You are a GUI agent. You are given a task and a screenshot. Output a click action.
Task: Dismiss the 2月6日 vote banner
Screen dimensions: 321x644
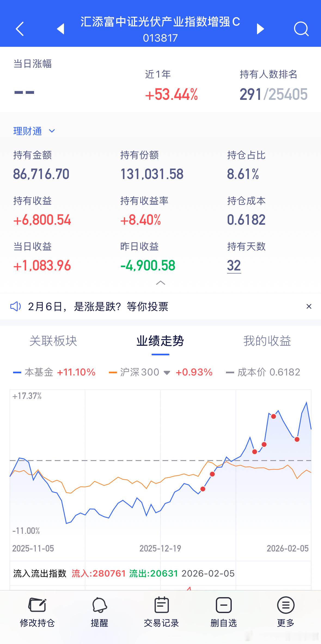tap(309, 306)
